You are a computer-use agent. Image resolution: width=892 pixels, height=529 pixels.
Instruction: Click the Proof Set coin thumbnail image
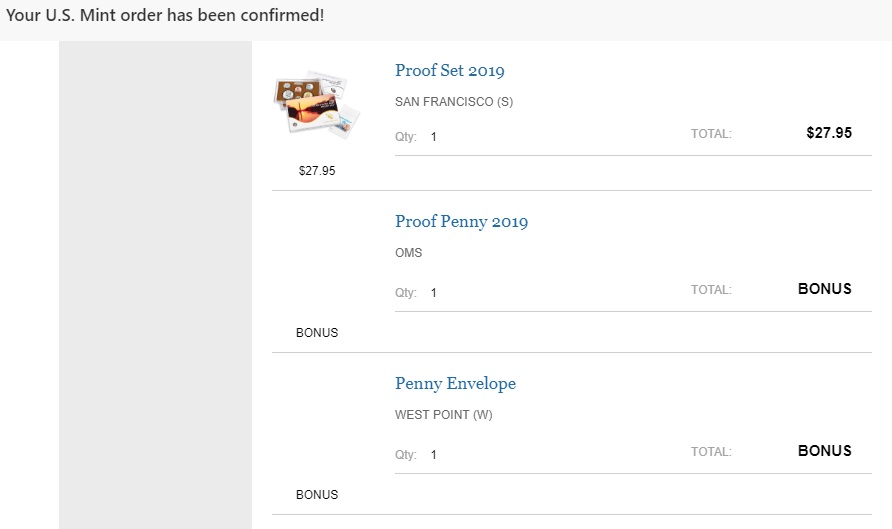click(x=316, y=103)
